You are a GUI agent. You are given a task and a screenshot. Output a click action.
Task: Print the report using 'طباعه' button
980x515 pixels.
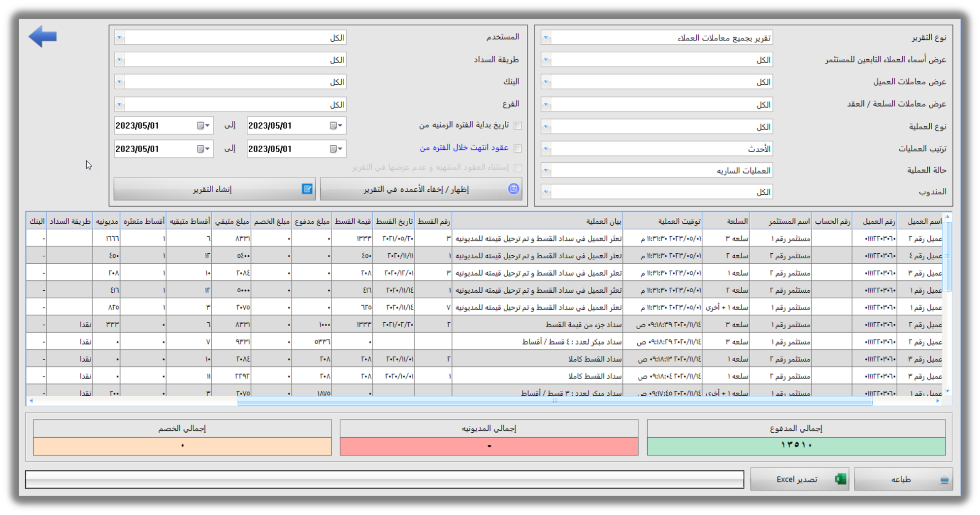click(x=903, y=479)
